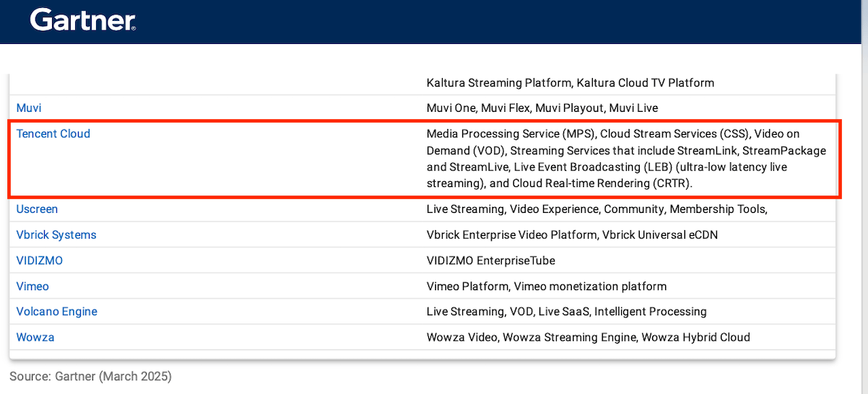Click the Gartner logo in header

pyautogui.click(x=82, y=20)
